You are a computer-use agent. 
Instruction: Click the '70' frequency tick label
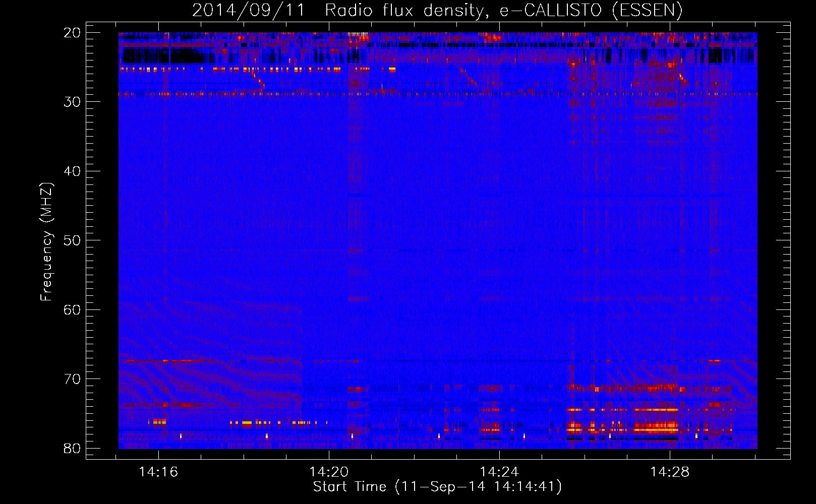[73, 379]
